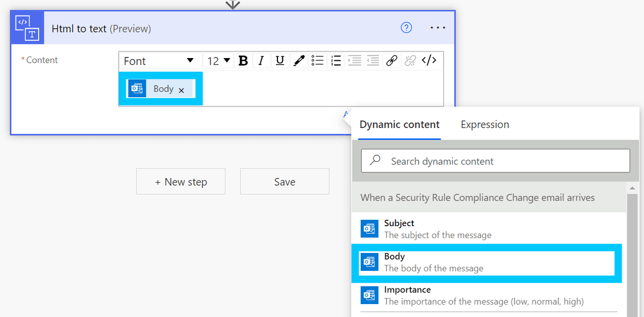Open the code view in the editor toolbar

[429, 61]
